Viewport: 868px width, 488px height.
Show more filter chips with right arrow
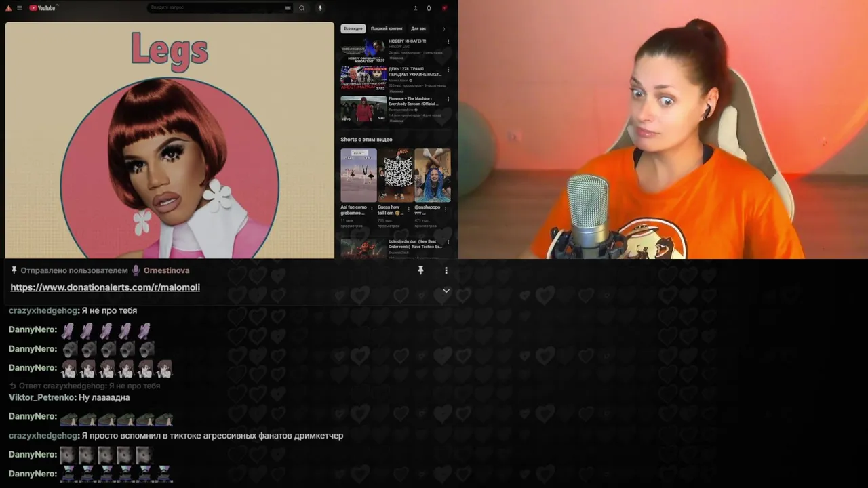pos(443,28)
